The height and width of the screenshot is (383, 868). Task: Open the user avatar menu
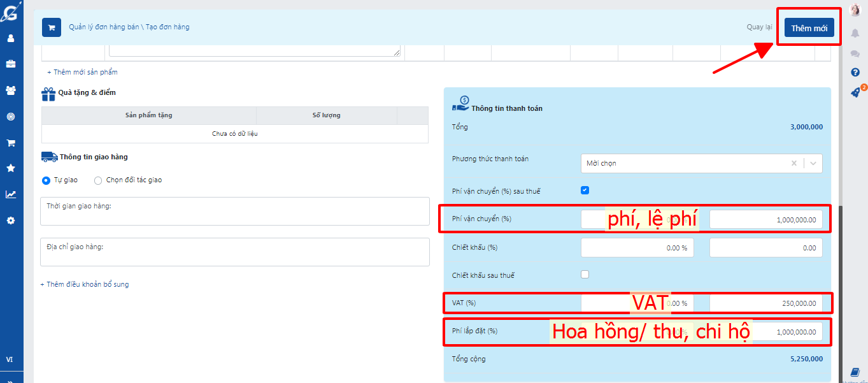tap(855, 10)
